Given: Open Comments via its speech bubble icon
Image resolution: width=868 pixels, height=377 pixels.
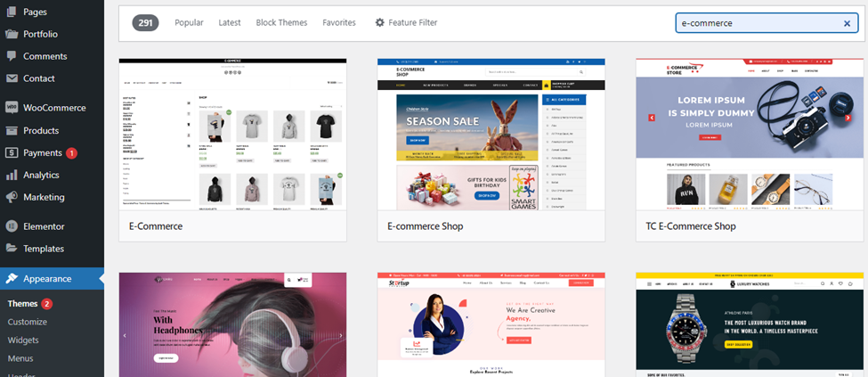Looking at the screenshot, I should (12, 56).
